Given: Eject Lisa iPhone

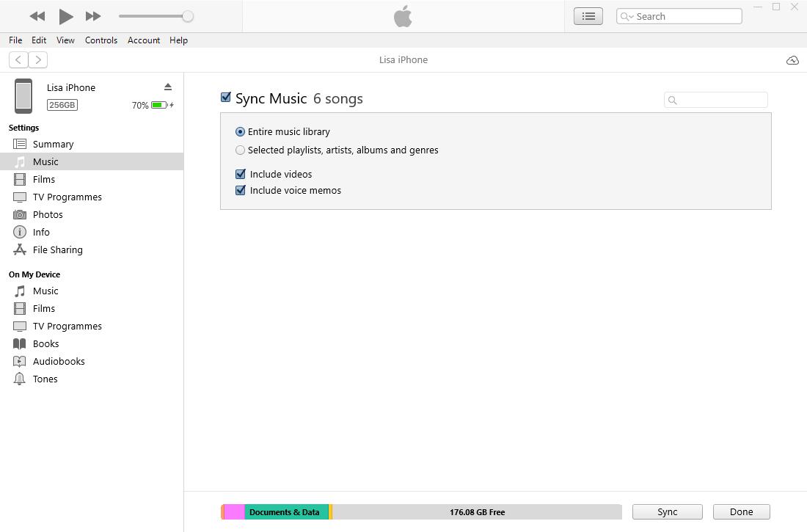Looking at the screenshot, I should pos(168,87).
